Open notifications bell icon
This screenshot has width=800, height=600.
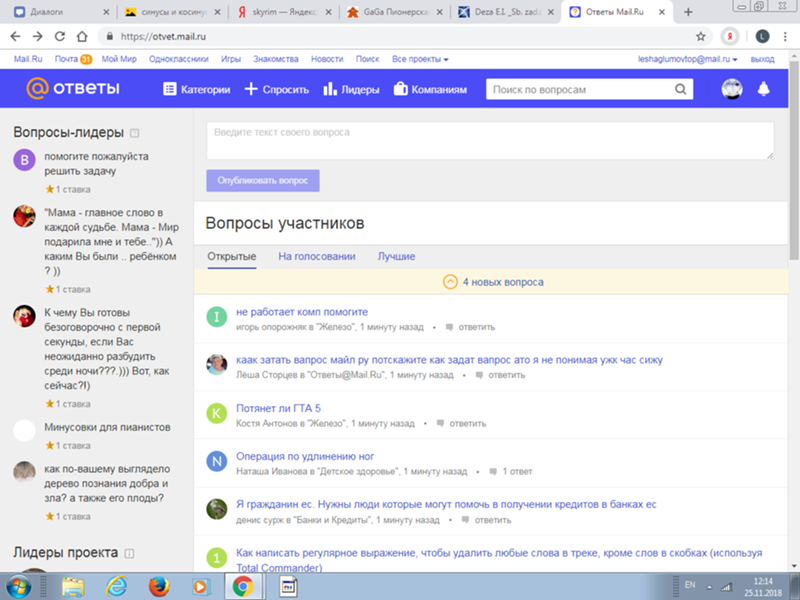(x=763, y=89)
